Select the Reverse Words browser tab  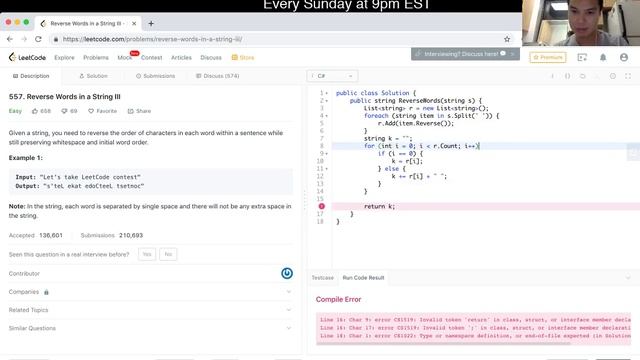[88, 24]
